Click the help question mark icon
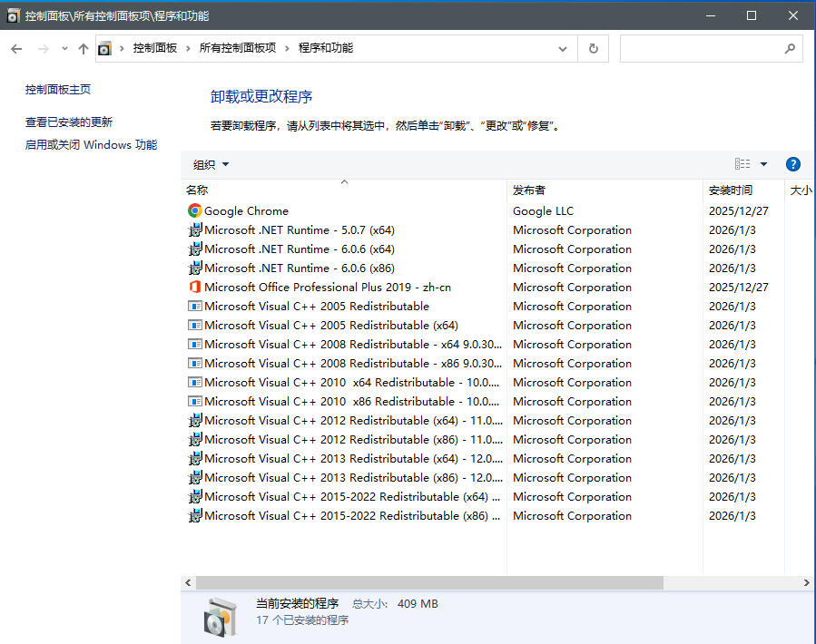 (792, 164)
